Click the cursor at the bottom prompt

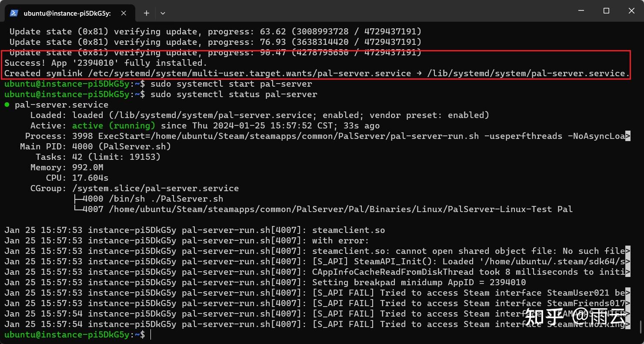pos(151,334)
